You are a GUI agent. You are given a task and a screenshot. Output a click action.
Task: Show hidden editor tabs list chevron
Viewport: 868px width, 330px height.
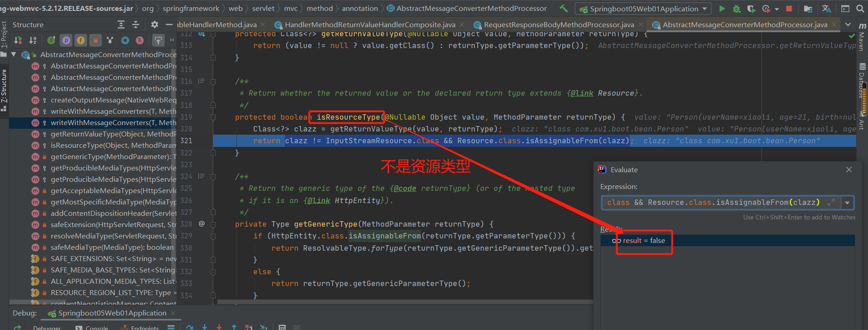coord(848,24)
